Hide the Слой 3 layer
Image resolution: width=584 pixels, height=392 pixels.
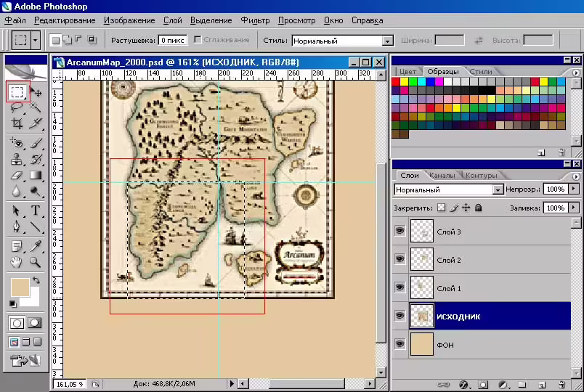point(400,231)
